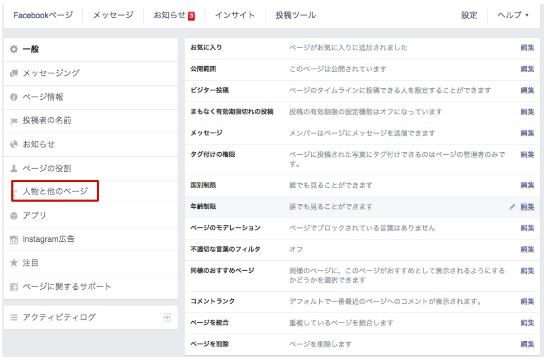This screenshot has width=544, height=361.
Task: Click 編集 for 年齢制限 row
Action: pyautogui.click(x=527, y=207)
